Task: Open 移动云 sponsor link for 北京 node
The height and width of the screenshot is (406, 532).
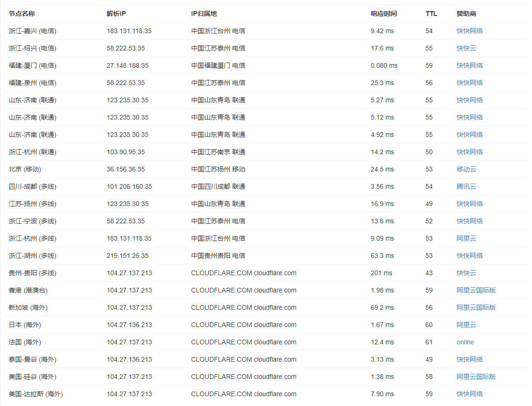Action: 466,169
